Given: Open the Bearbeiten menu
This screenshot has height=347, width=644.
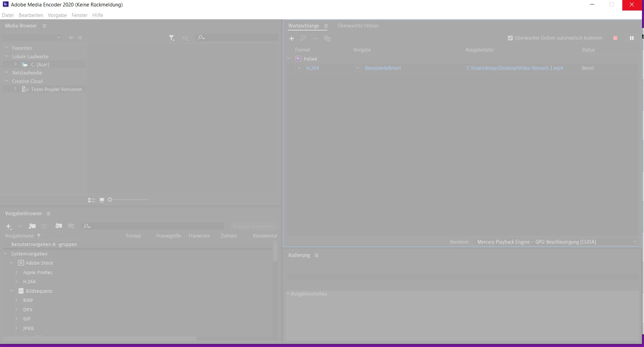Looking at the screenshot, I should pos(31,15).
